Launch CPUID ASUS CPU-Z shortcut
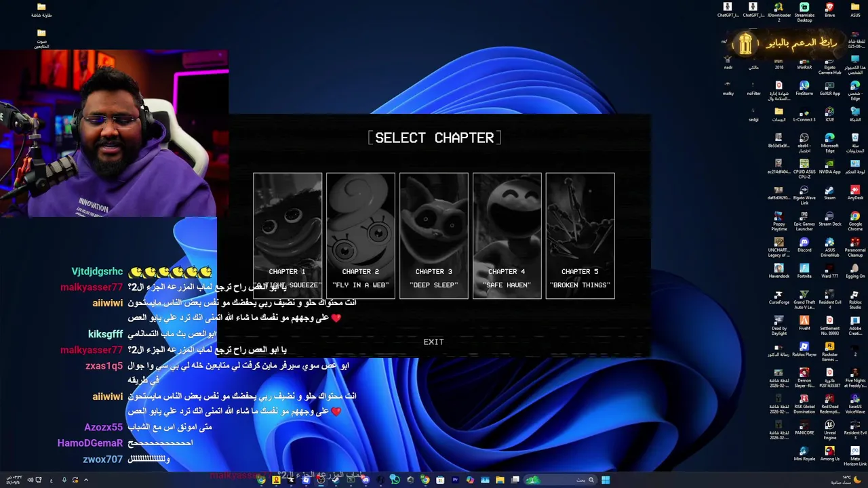 point(804,169)
